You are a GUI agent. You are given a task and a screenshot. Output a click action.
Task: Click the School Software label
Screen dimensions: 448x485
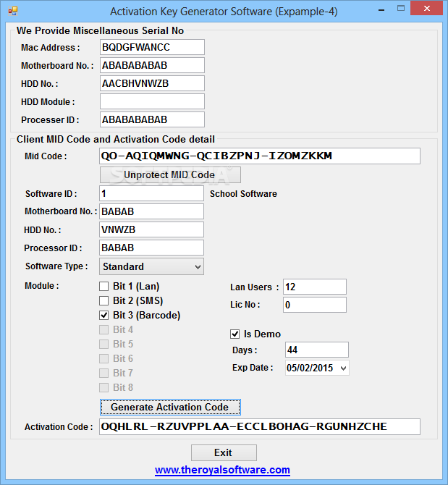point(243,193)
